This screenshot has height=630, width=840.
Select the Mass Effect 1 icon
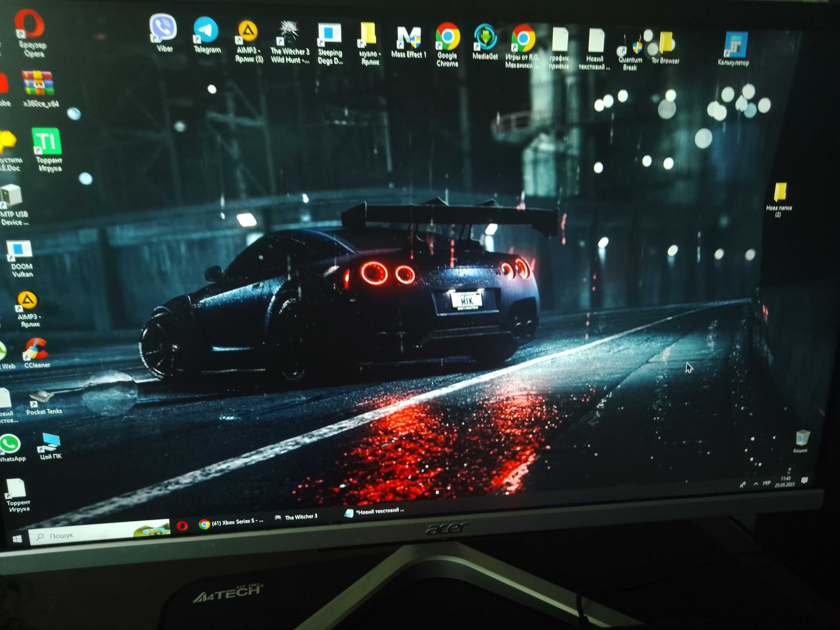[409, 42]
